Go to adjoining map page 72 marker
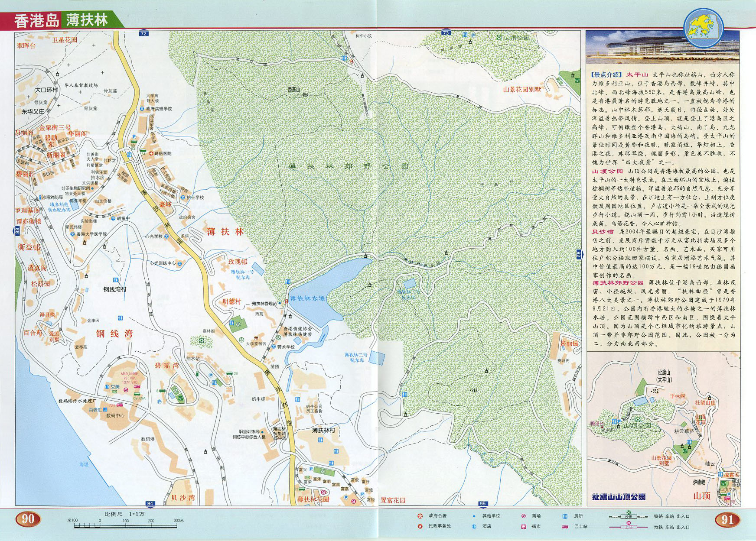This screenshot has width=756, height=541. click(x=143, y=33)
